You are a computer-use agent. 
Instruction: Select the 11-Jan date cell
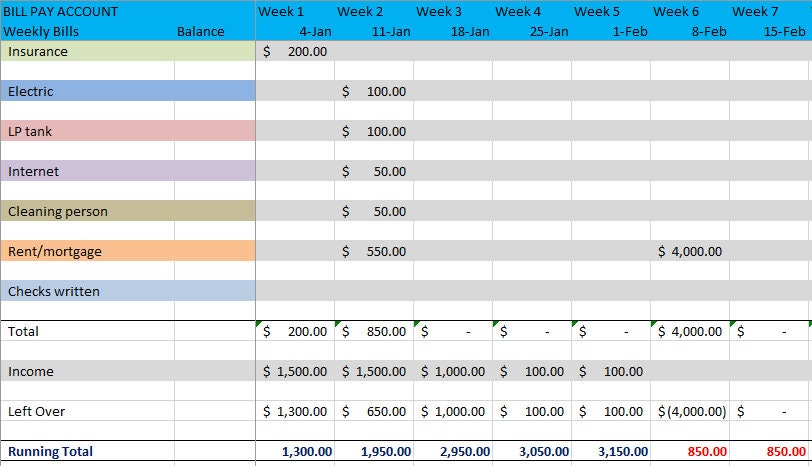[x=391, y=32]
